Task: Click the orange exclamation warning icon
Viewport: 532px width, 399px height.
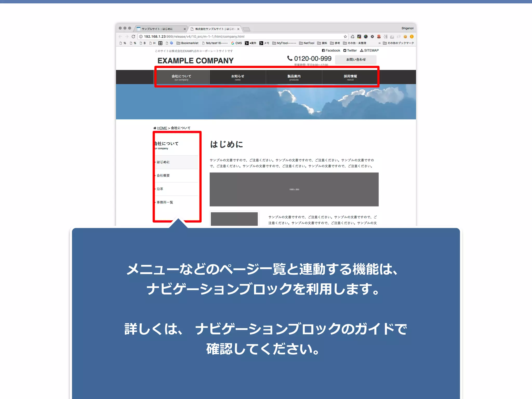Action: click(x=412, y=37)
